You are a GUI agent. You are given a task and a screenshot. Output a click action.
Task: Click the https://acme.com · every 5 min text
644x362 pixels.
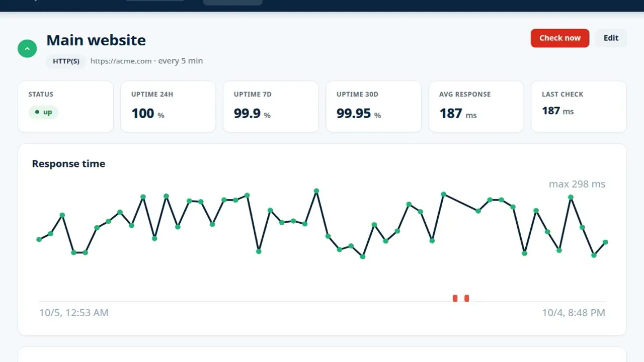[146, 61]
